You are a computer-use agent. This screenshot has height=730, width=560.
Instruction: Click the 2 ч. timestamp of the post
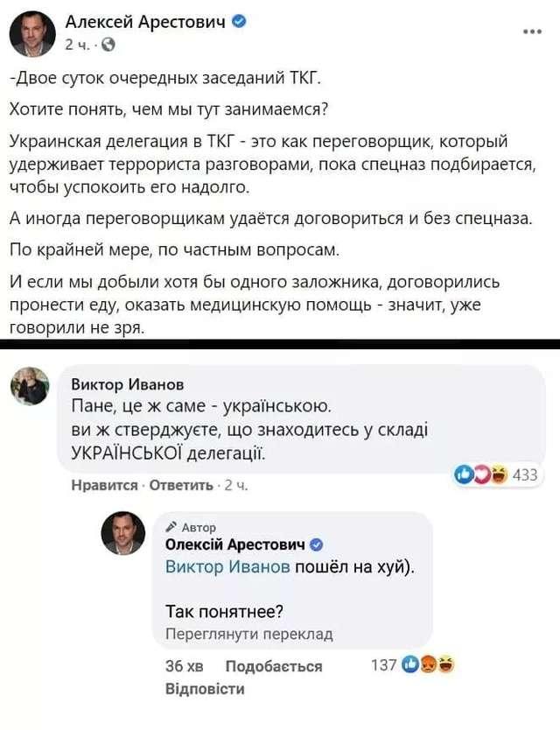[x=74, y=43]
